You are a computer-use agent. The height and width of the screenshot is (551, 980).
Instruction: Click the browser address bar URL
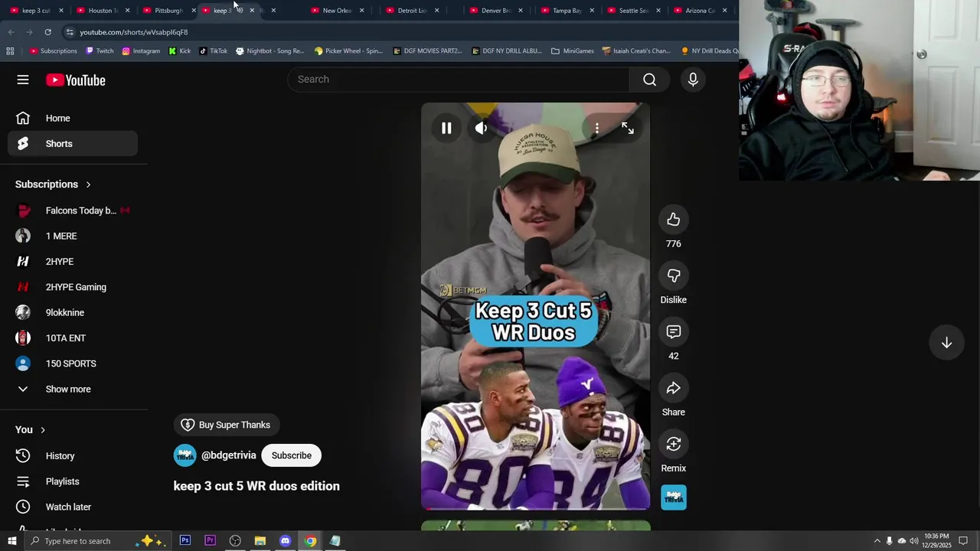[134, 32]
